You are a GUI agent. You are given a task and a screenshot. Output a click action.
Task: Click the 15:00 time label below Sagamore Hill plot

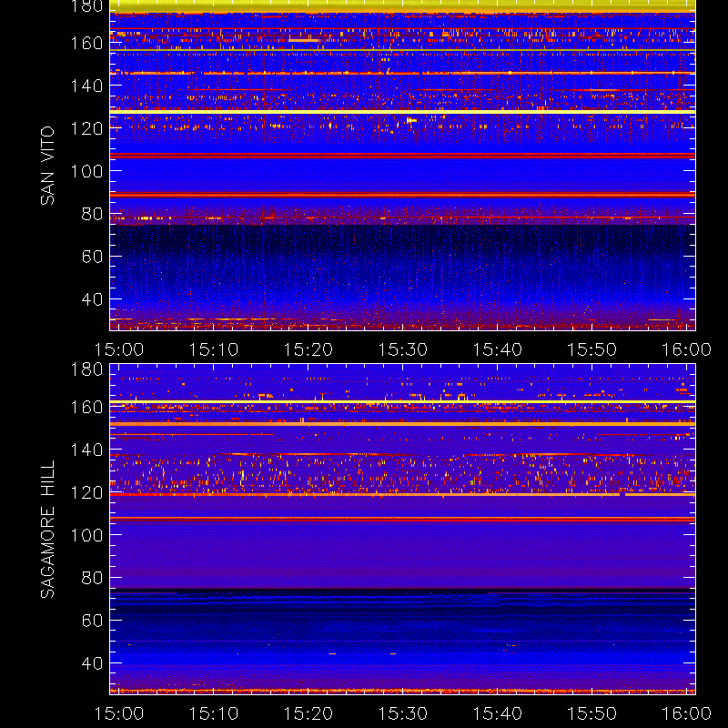coord(119,713)
